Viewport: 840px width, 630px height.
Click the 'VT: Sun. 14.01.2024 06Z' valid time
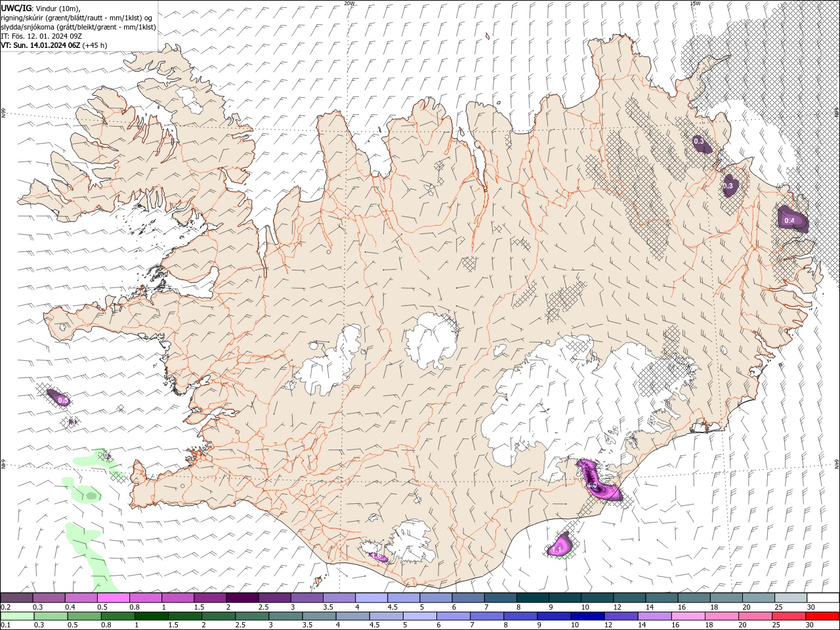pyautogui.click(x=40, y=45)
